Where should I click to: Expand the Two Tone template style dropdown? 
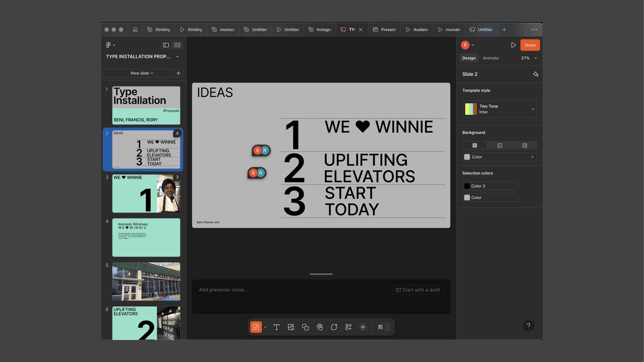(533, 109)
